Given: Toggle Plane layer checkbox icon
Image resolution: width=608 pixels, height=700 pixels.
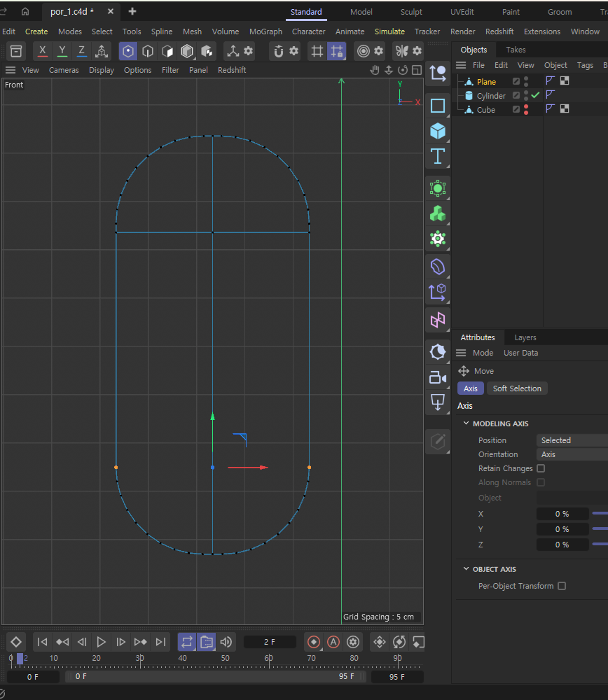Looking at the screenshot, I should pyautogui.click(x=516, y=81).
